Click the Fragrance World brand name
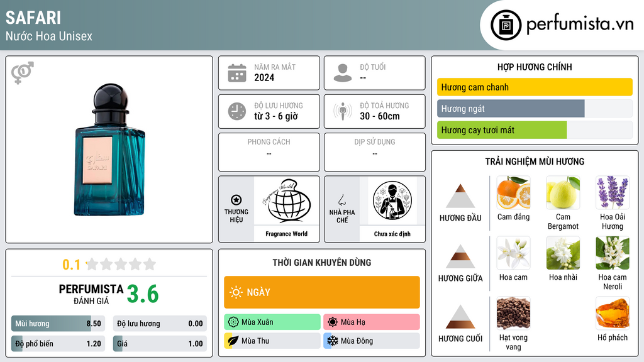The width and height of the screenshot is (644, 362). [x=287, y=234]
